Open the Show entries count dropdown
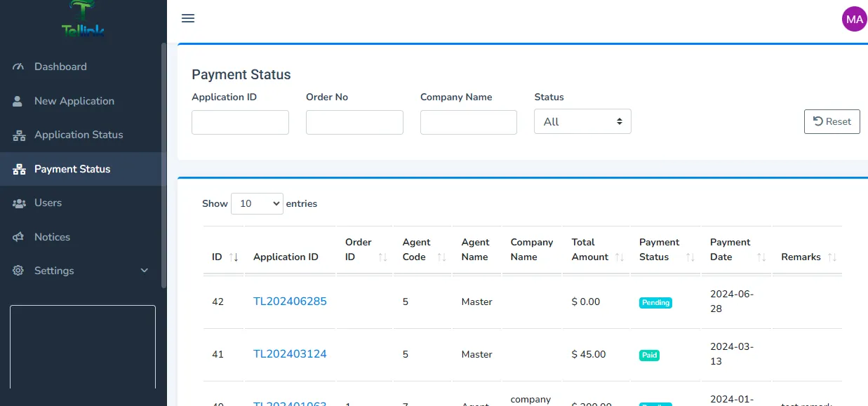 coord(257,203)
